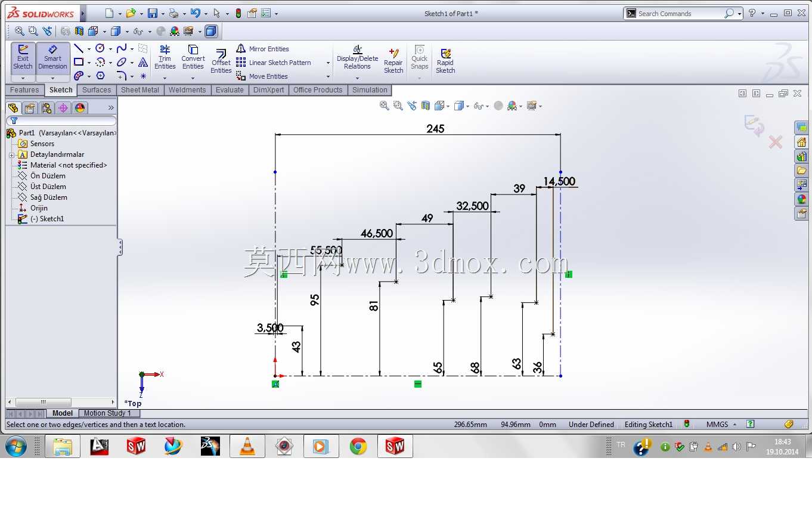Open Windows Explorer from the taskbar

pyautogui.click(x=63, y=446)
